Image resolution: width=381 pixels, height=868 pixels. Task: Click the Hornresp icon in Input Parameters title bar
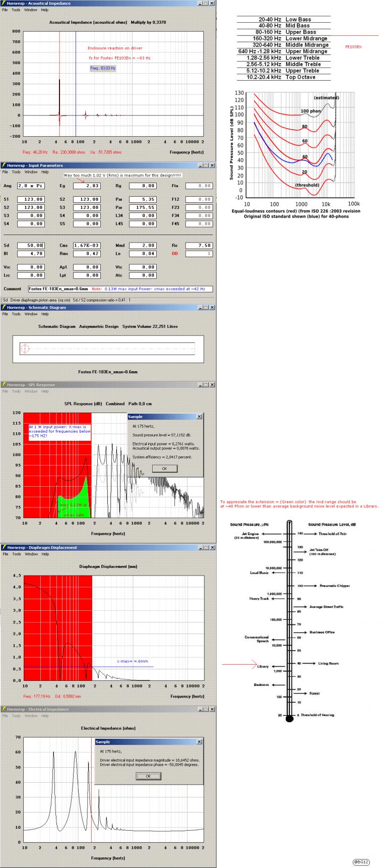point(4,165)
